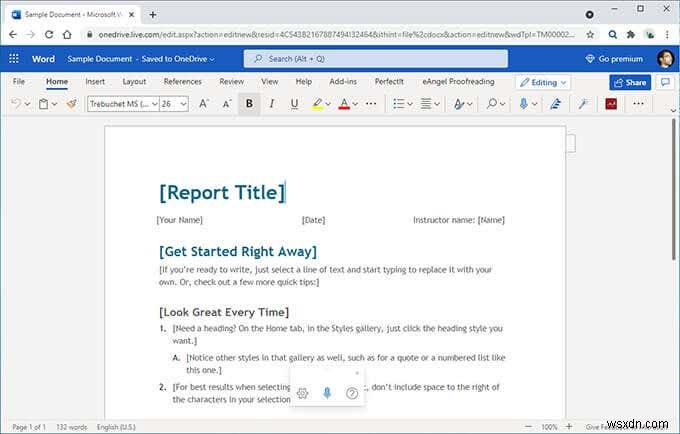
Task: Click the Styles icon
Action: tap(458, 104)
